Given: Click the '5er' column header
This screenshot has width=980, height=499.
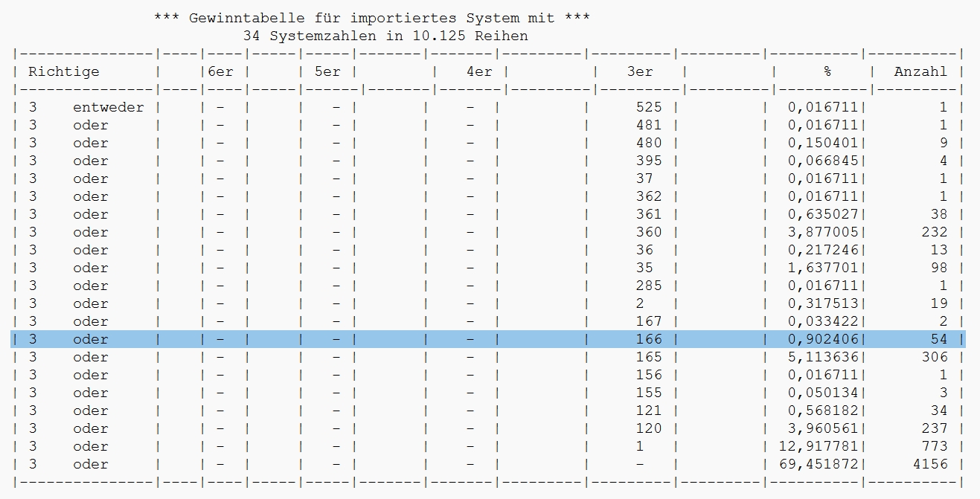Looking at the screenshot, I should coord(327,71).
